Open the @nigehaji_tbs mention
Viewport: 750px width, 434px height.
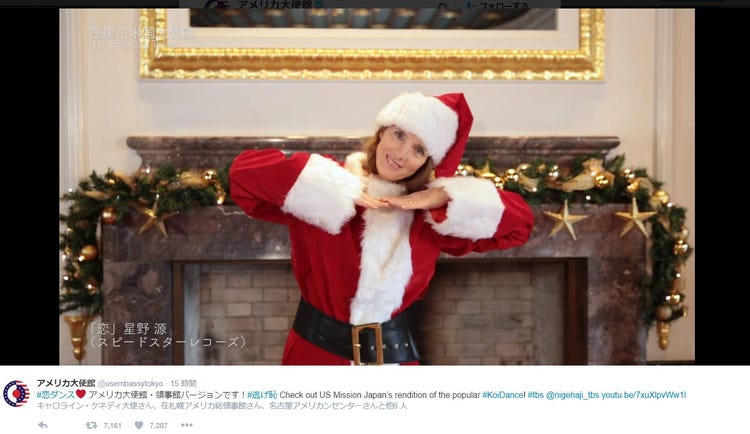coord(572,395)
